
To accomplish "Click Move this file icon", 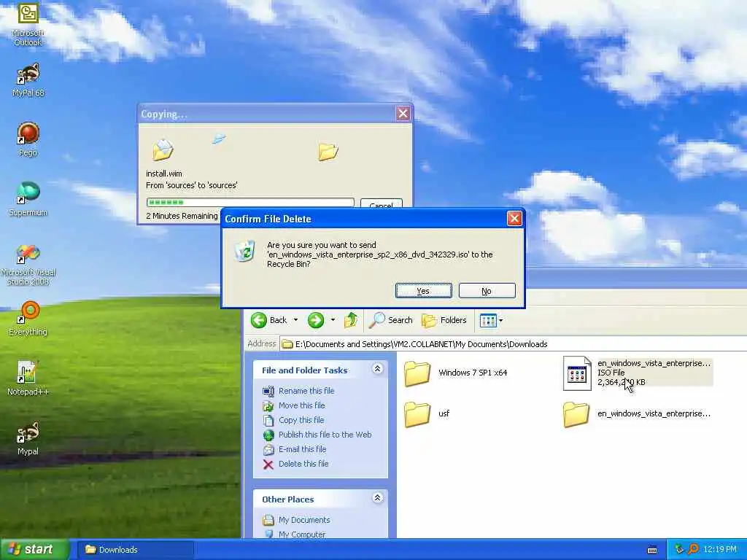I will [x=268, y=405].
